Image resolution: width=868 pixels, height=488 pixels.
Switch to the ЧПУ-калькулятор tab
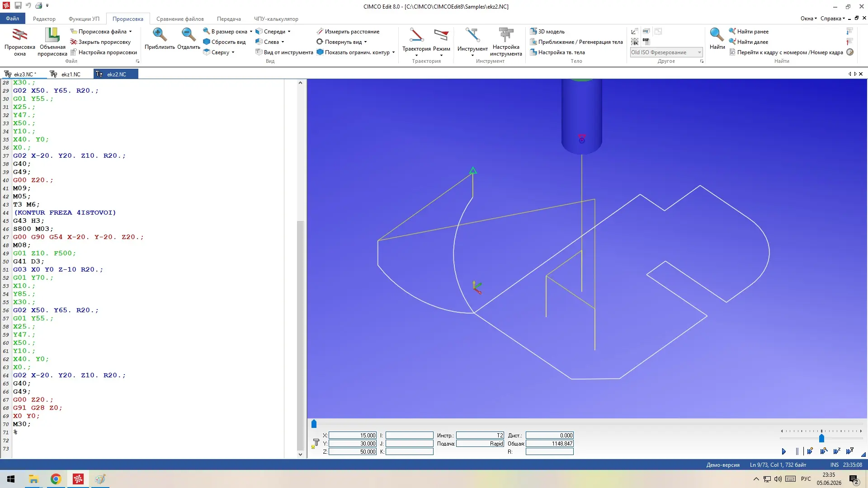point(276,19)
